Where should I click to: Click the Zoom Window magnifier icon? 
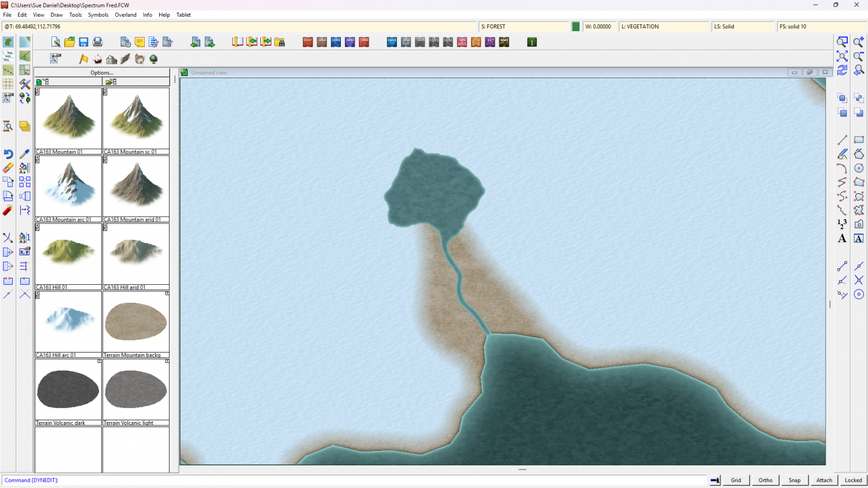[842, 42]
